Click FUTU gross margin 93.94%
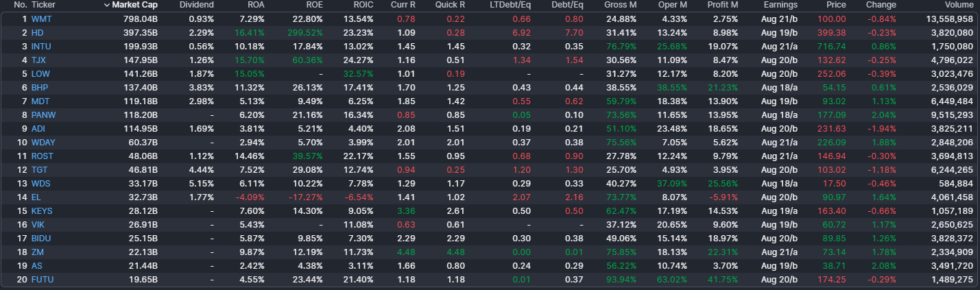980x290 pixels. click(622, 279)
